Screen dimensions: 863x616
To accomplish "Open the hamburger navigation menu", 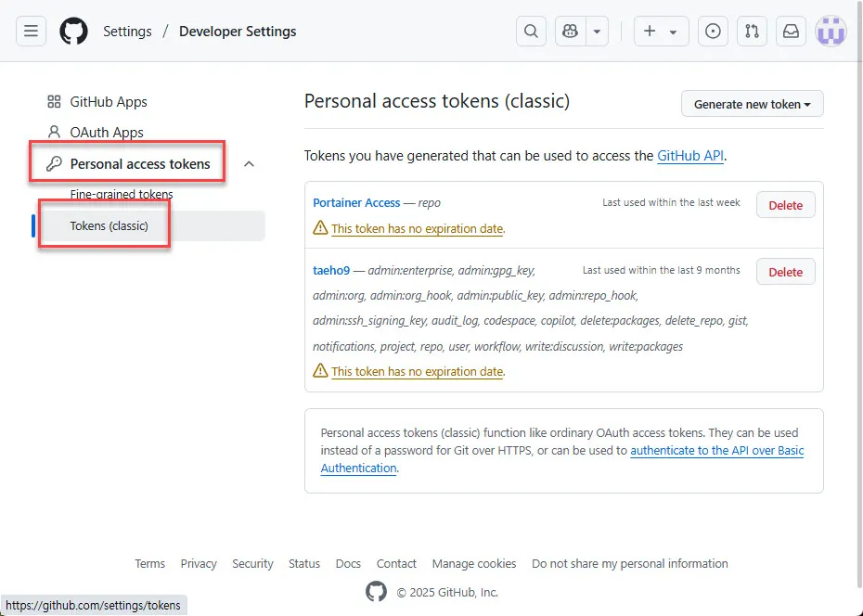I will click(31, 31).
